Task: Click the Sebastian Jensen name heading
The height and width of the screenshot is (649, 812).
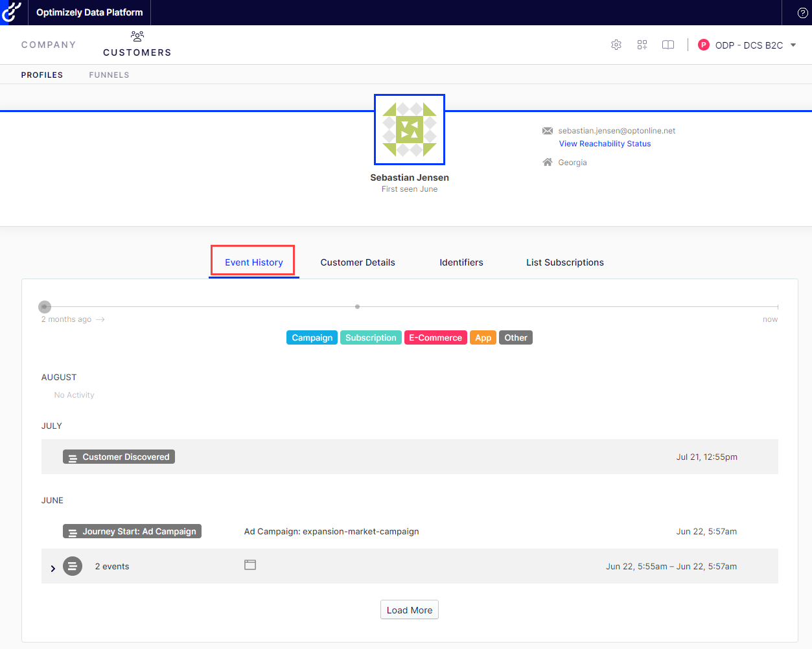Action: pos(410,177)
